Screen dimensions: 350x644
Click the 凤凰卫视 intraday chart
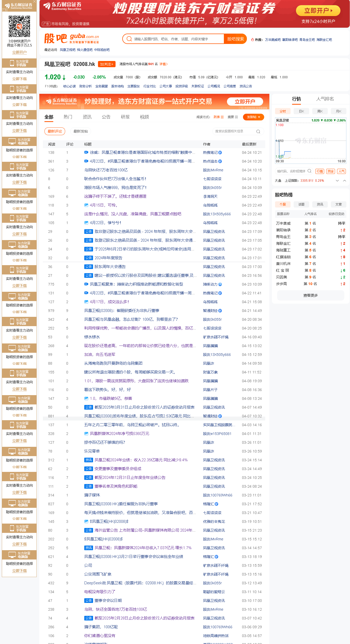pos(311,141)
